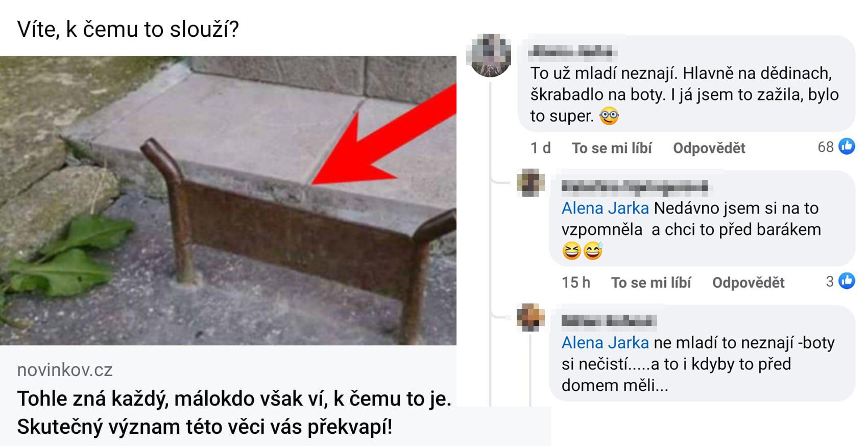Click the like thumb icon beside 68
The image size is (868, 446).
pos(847,147)
